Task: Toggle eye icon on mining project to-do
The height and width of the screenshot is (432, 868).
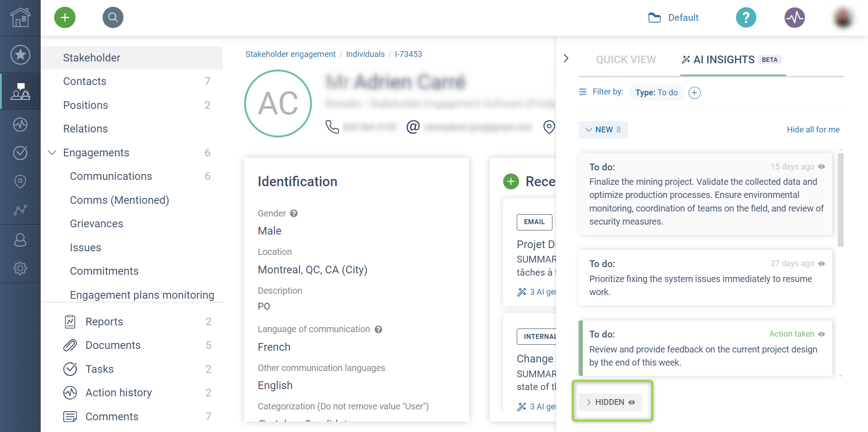Action: 821,167
